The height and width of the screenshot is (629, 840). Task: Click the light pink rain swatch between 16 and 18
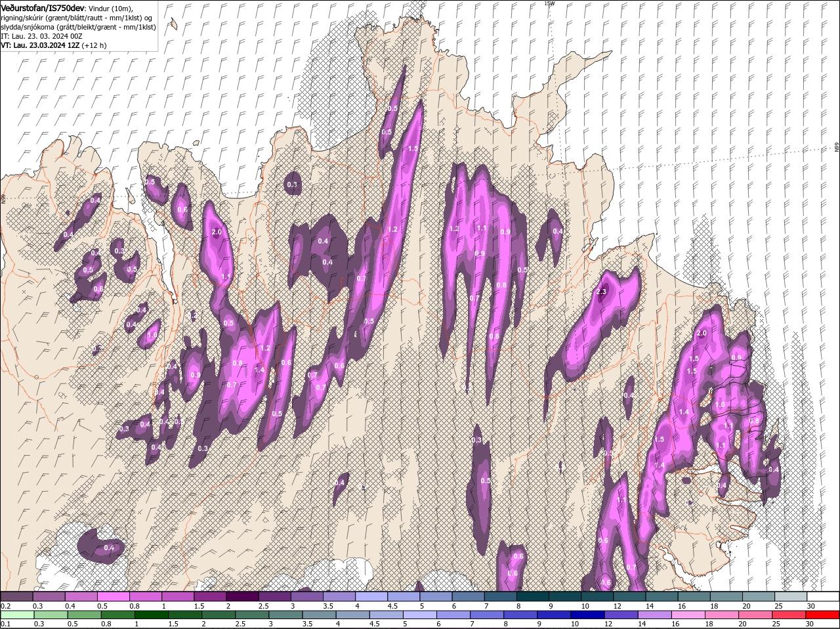(688, 615)
